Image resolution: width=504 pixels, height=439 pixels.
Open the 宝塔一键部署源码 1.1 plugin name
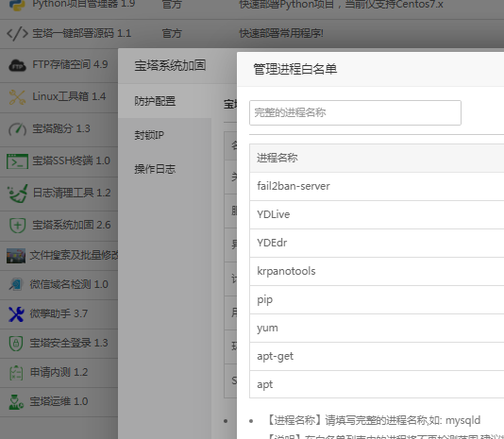coord(82,33)
